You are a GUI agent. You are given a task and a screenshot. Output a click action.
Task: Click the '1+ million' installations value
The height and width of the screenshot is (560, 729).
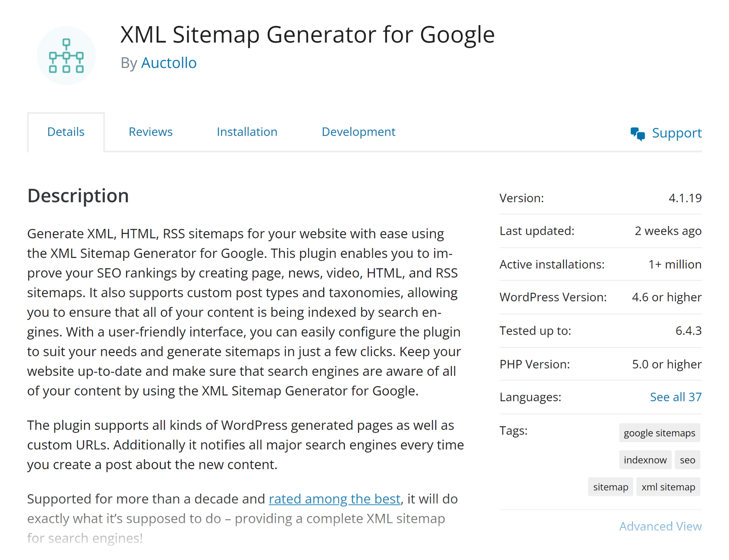(x=675, y=264)
